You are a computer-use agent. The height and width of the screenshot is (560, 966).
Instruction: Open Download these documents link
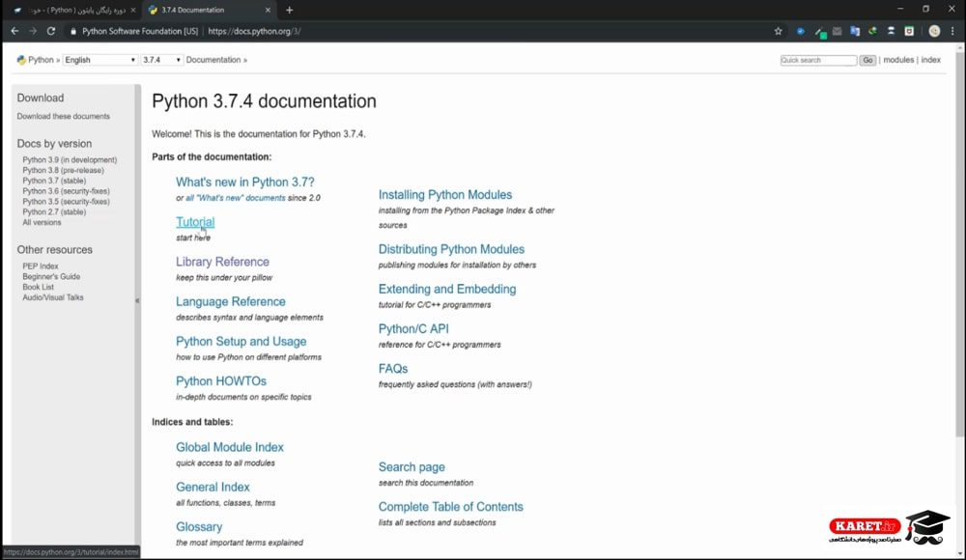[x=64, y=116]
